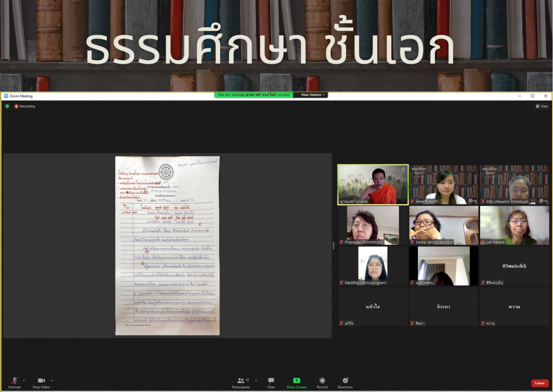
Task: Expand audio options arrow beside Unmute
Action: (24, 380)
